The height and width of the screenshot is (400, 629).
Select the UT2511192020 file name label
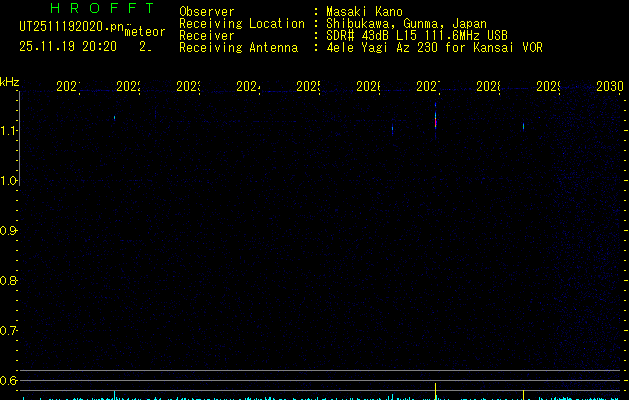click(70, 26)
